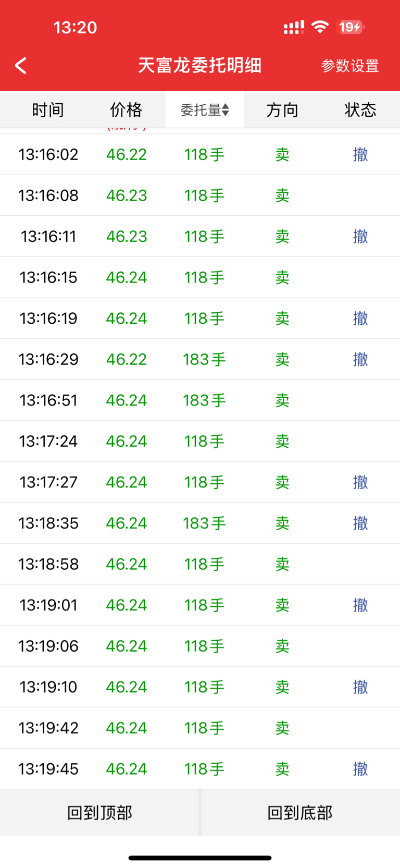
Task: Tap 183手 quantity at 13:18:35
Action: pos(205,523)
